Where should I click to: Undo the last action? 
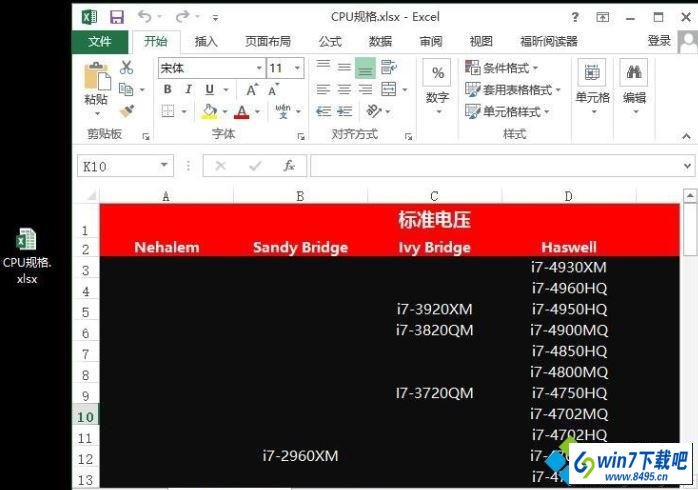(145, 17)
